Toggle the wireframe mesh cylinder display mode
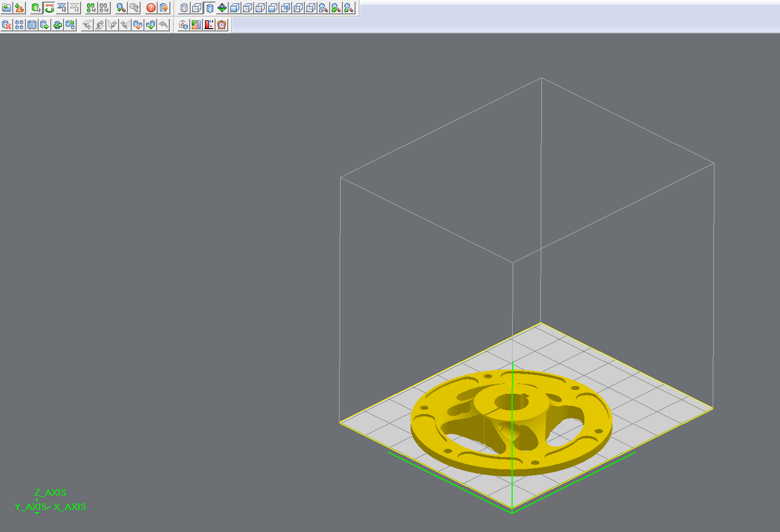 [184, 8]
